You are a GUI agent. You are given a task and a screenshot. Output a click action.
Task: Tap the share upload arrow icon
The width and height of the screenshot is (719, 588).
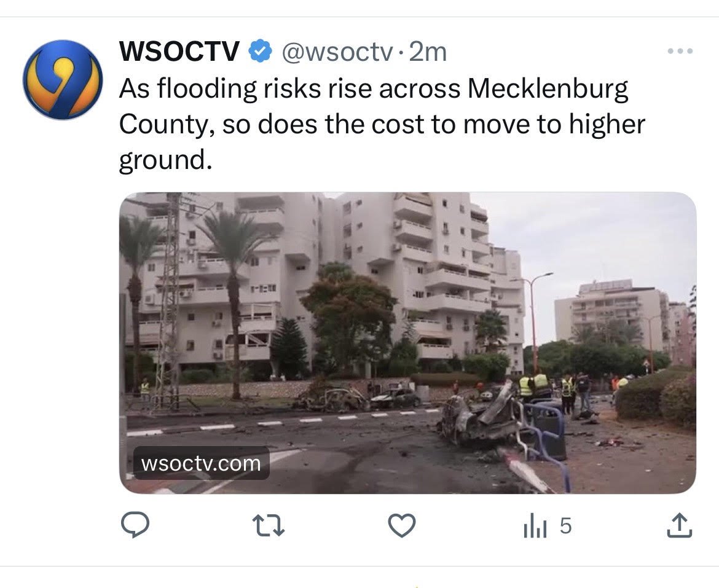pos(678,525)
